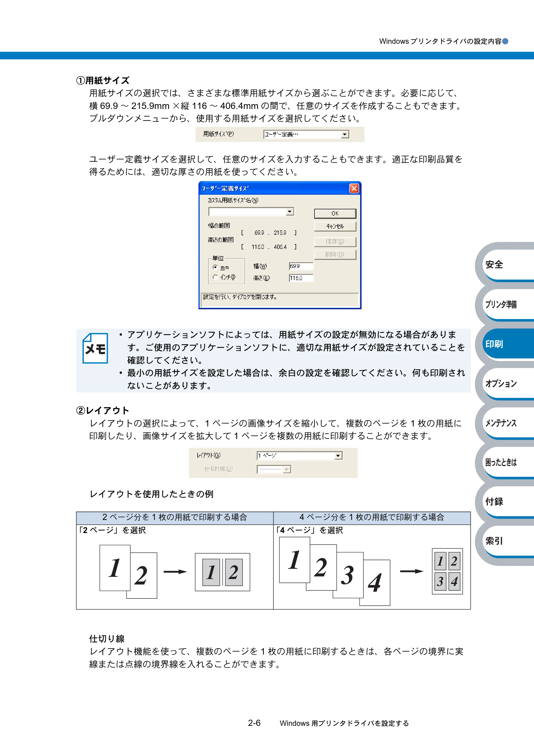Go to the 付録 side tab
This screenshot has height=756, width=534.
point(508,502)
